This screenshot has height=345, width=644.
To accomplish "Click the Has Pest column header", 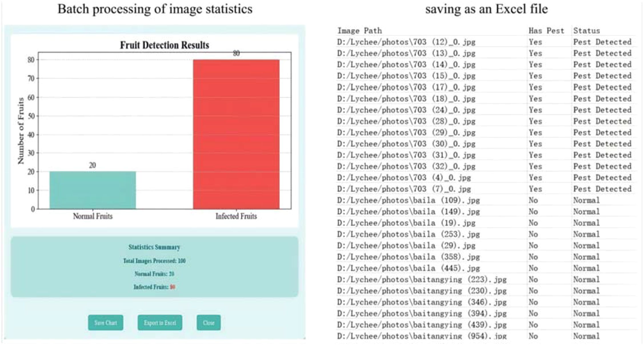I will click(x=546, y=31).
